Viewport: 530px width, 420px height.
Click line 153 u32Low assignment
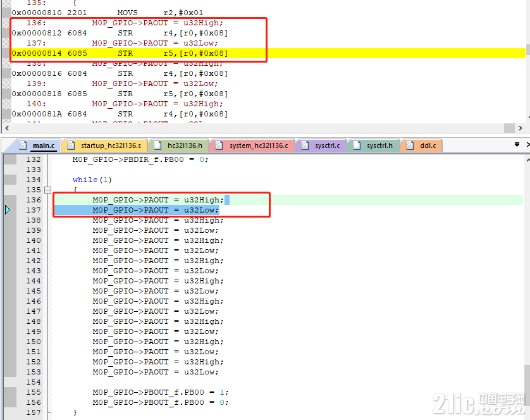point(156,372)
